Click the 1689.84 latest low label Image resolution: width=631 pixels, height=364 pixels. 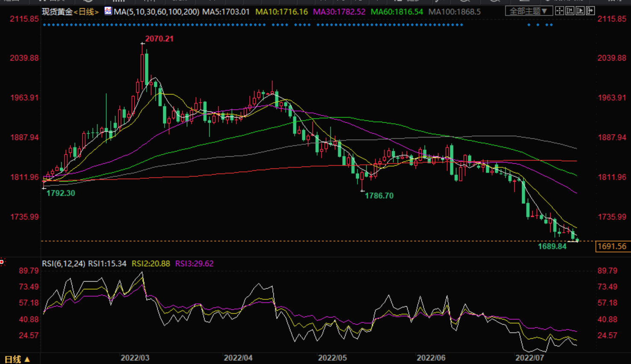coord(552,247)
